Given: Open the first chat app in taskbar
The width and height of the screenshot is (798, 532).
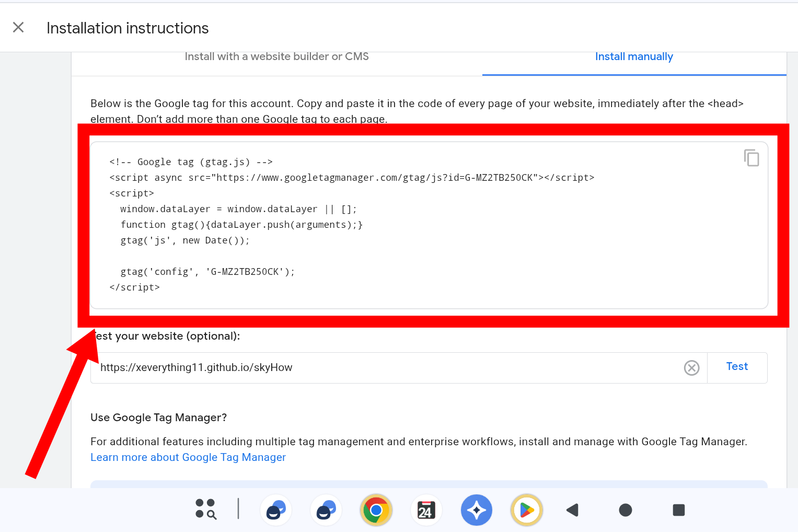Looking at the screenshot, I should point(276,510).
